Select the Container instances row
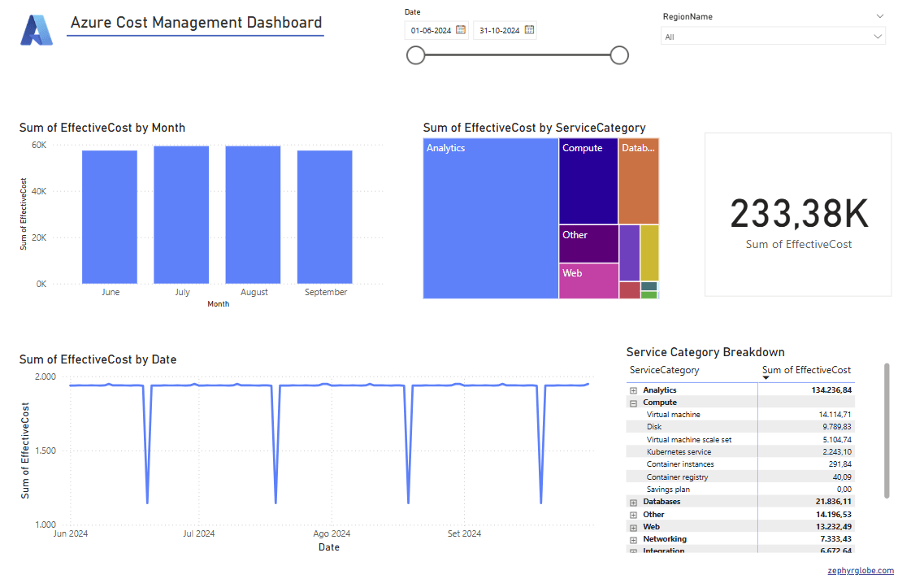The height and width of the screenshot is (579, 924). click(x=740, y=464)
